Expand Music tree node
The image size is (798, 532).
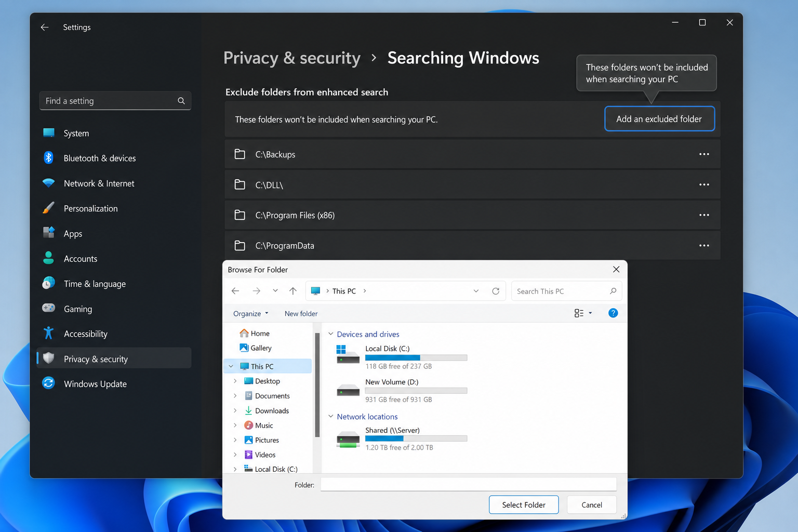(235, 425)
